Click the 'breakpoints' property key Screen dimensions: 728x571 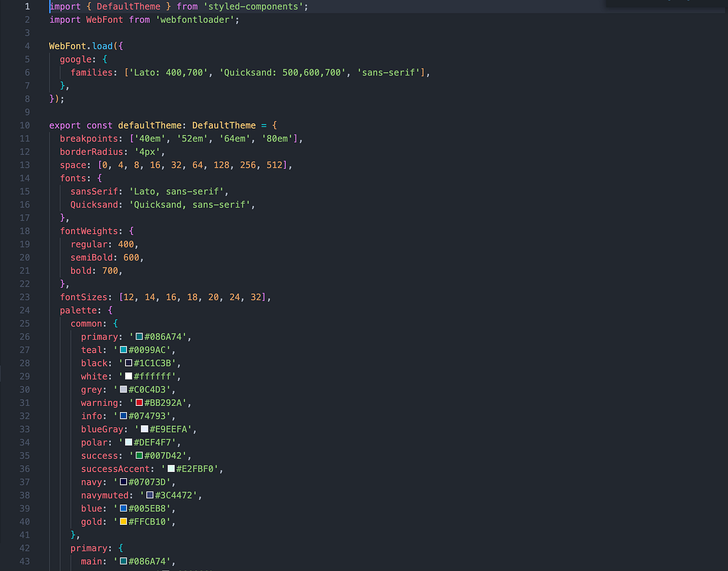click(x=89, y=139)
